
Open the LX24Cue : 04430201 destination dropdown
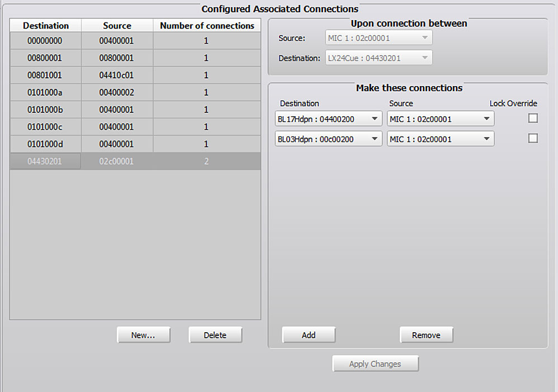click(x=379, y=58)
